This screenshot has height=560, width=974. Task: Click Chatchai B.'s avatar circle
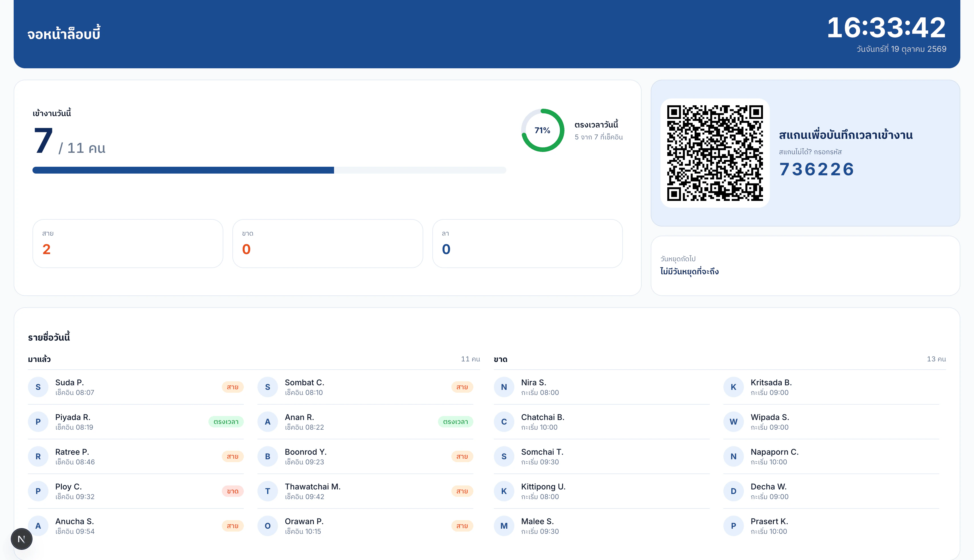pyautogui.click(x=504, y=421)
